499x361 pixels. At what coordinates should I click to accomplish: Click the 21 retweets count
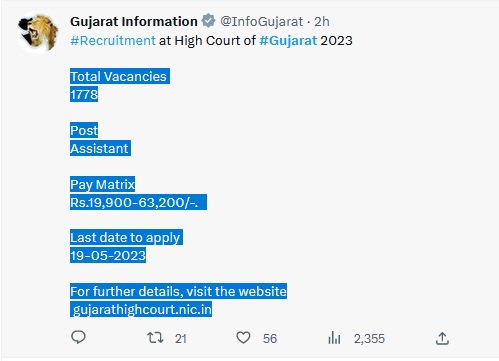pos(181,339)
